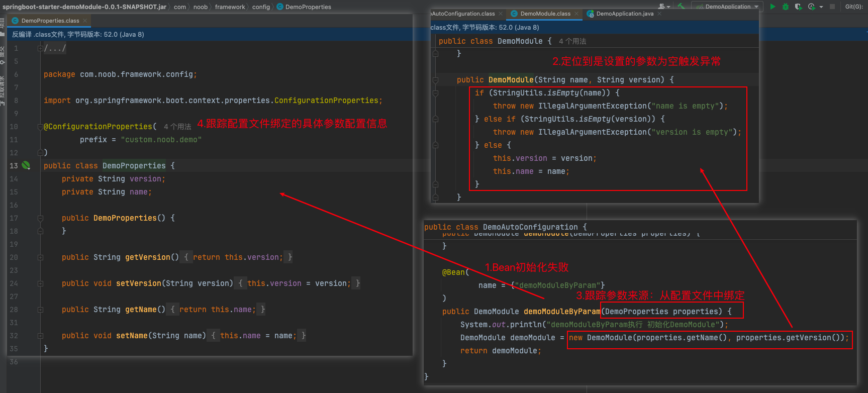
Task: Expand the folded getName method at line 28
Action: click(40, 310)
